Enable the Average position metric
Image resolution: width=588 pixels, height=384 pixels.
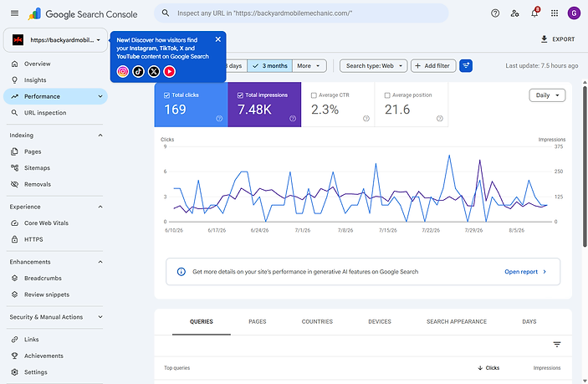(412, 105)
